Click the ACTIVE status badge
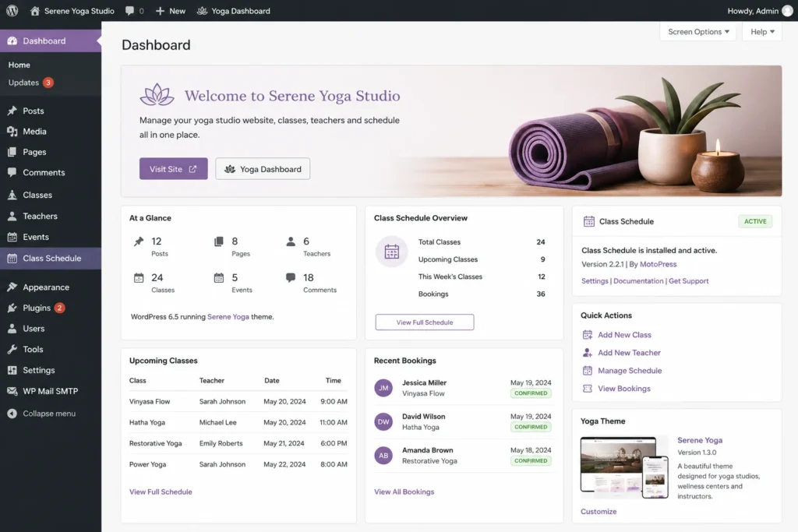Viewport: 798px width, 532px height. pyautogui.click(x=755, y=221)
